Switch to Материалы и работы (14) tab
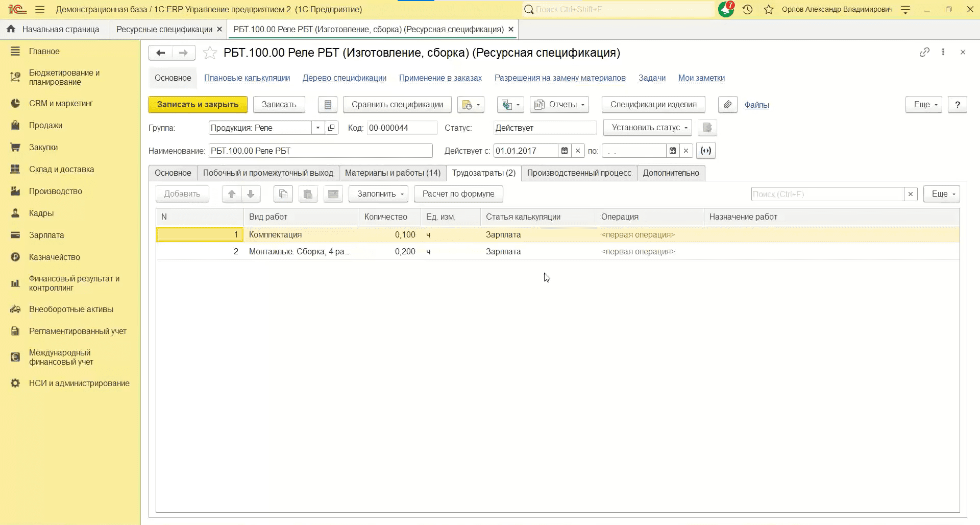The image size is (980, 525). click(x=393, y=173)
